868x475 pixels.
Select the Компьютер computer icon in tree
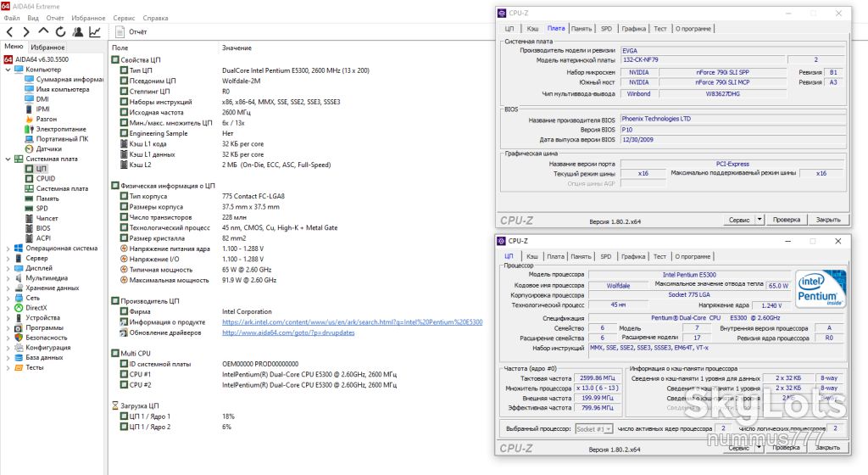pos(19,70)
